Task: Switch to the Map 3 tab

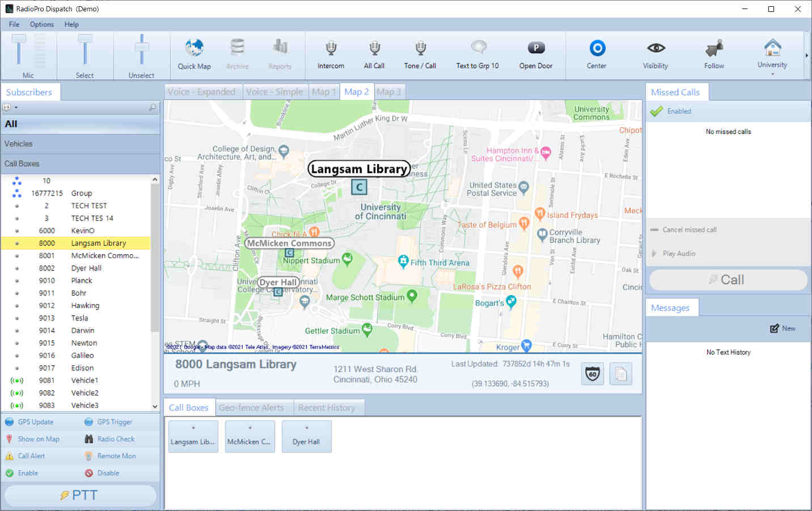Action: point(388,92)
